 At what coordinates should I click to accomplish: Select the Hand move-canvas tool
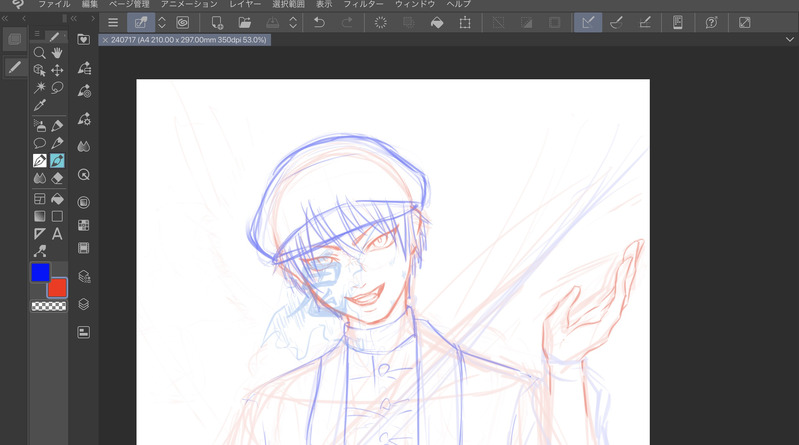pos(57,53)
